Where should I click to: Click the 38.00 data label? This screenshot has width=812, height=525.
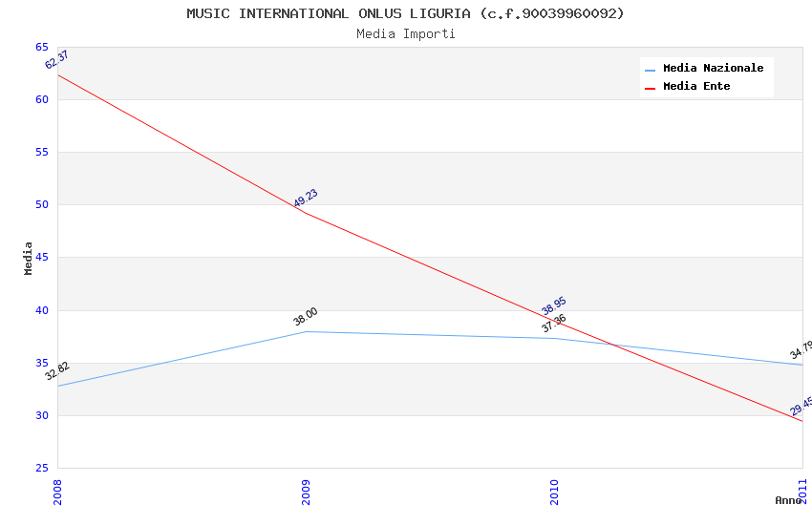click(306, 317)
